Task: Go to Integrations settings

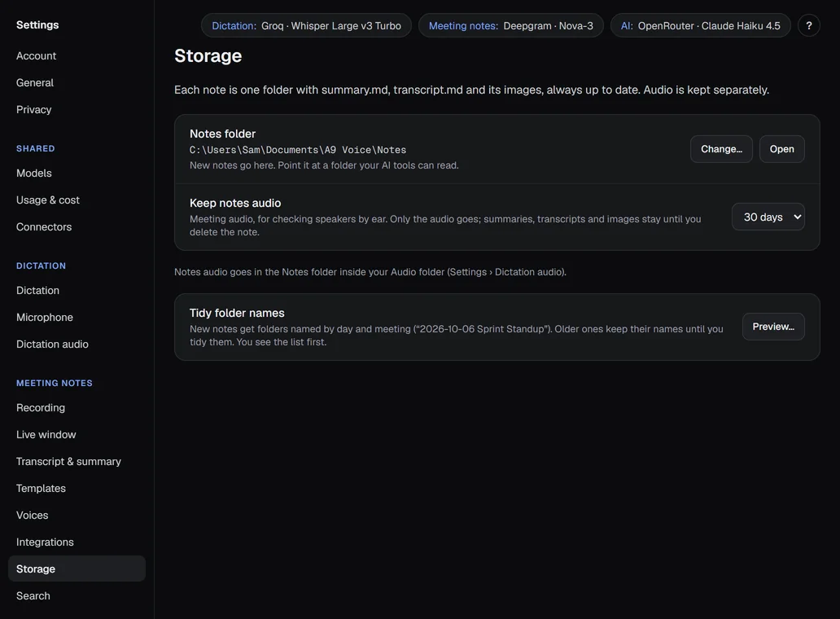Action: 45,542
